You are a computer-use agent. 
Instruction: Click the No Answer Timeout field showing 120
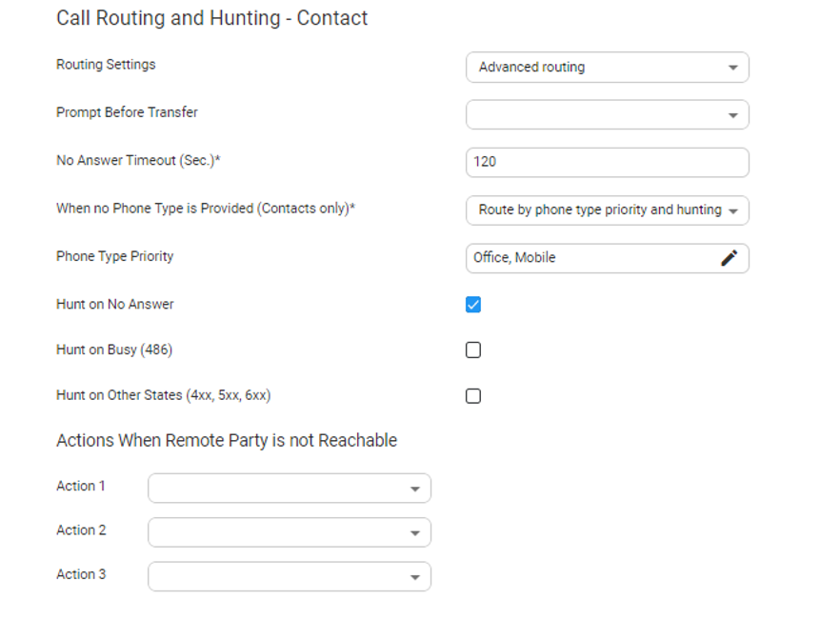607,162
